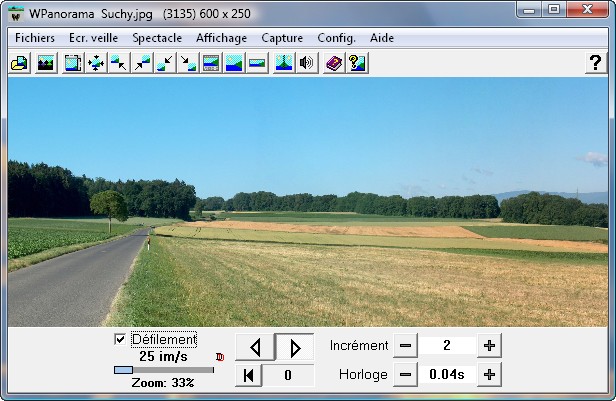This screenshot has width=616, height=401.
Task: Uncheck the Défilement checkbox
Action: tap(120, 339)
